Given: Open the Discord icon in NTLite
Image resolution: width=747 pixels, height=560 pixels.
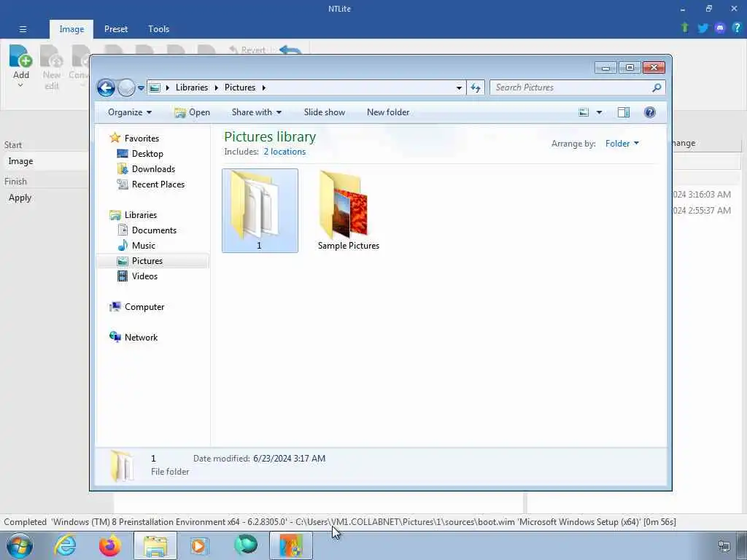Looking at the screenshot, I should click(720, 28).
